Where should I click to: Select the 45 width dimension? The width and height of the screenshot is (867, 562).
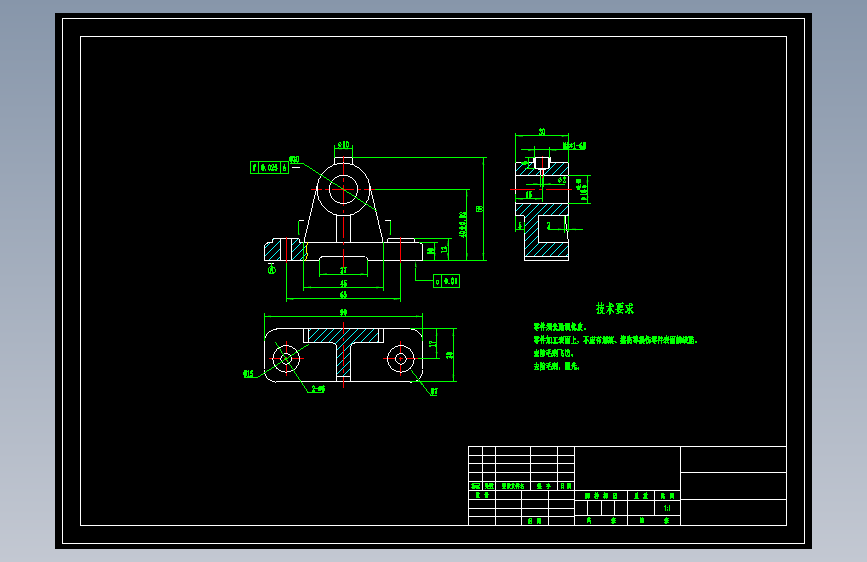pos(343,283)
